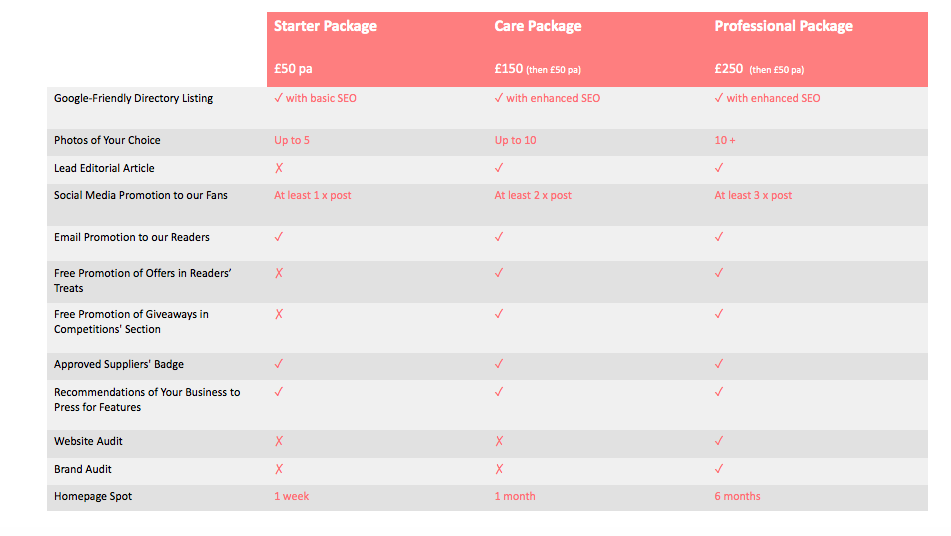Click the £50 pa Starter price
951x536 pixels.
pos(293,69)
